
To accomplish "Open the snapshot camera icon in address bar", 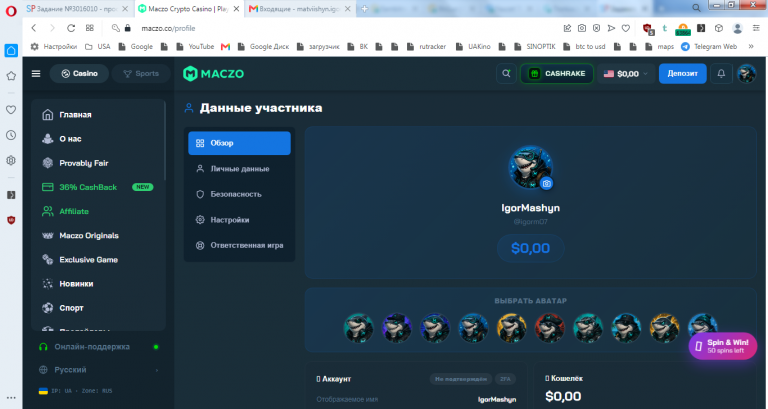I will [581, 28].
